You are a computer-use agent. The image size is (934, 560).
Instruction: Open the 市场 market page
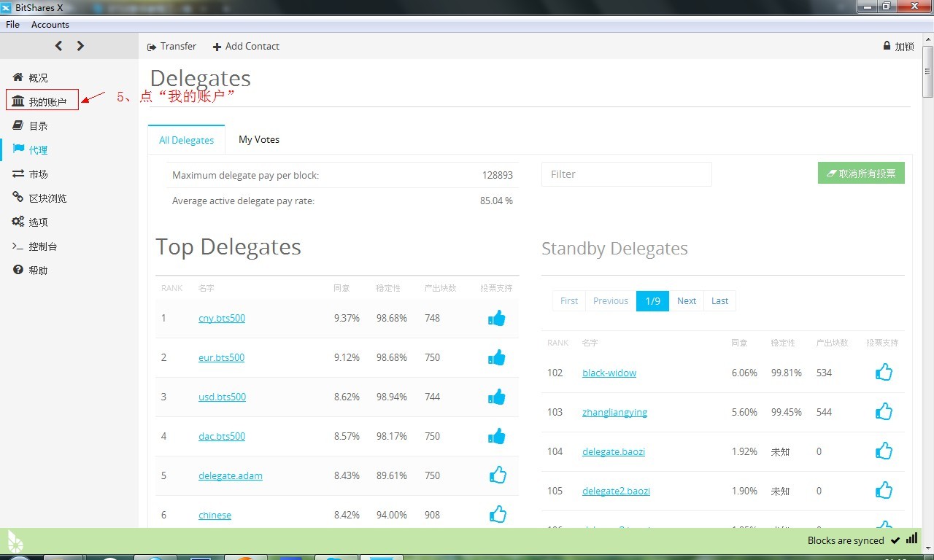(x=31, y=174)
